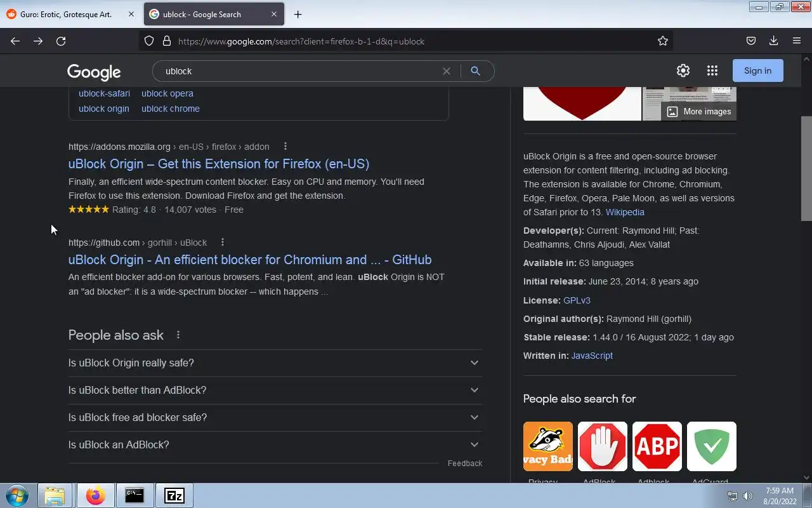The width and height of the screenshot is (812, 508).
Task: Open Google quick settings gear
Action: coord(683,70)
